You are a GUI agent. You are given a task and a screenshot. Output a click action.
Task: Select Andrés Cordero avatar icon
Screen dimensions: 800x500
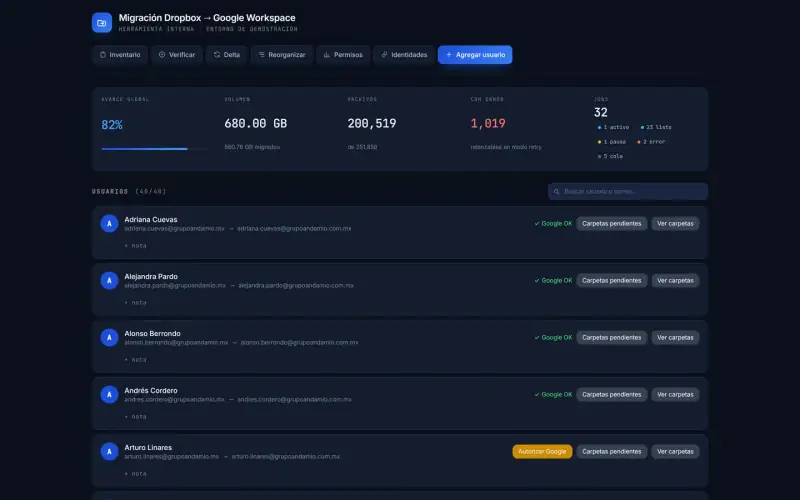pyautogui.click(x=109, y=394)
